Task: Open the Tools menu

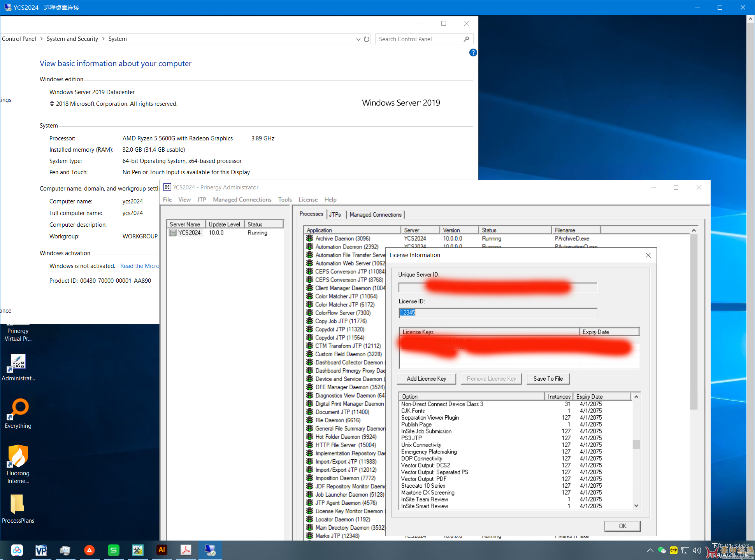Action: click(285, 199)
